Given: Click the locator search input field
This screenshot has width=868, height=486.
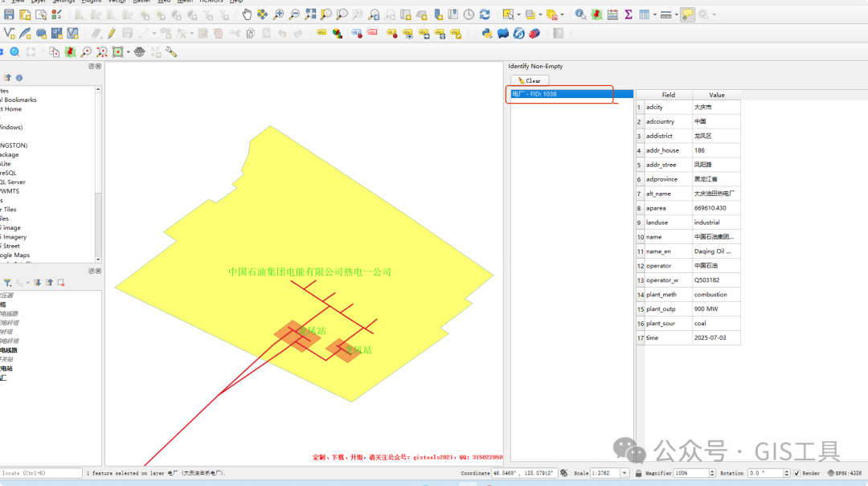Looking at the screenshot, I should (x=41, y=473).
